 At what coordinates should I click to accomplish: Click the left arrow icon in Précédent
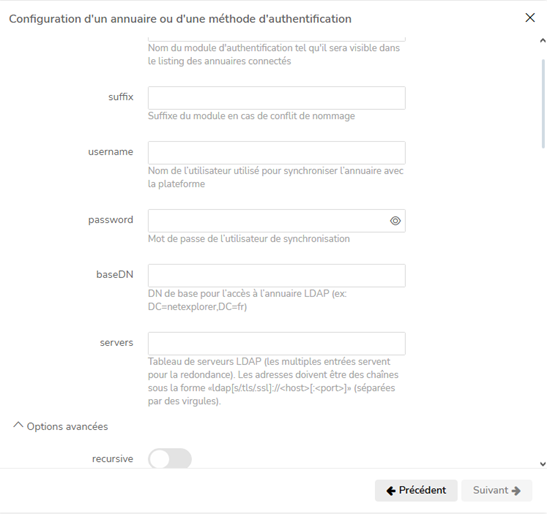tap(391, 491)
